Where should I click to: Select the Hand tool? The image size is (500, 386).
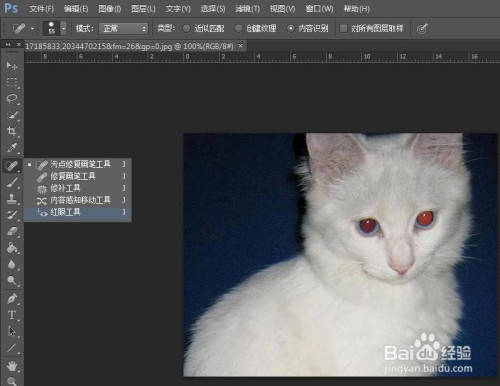(12, 366)
